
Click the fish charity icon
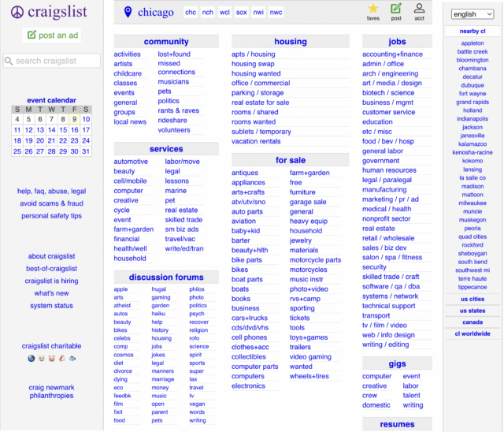click(x=72, y=359)
